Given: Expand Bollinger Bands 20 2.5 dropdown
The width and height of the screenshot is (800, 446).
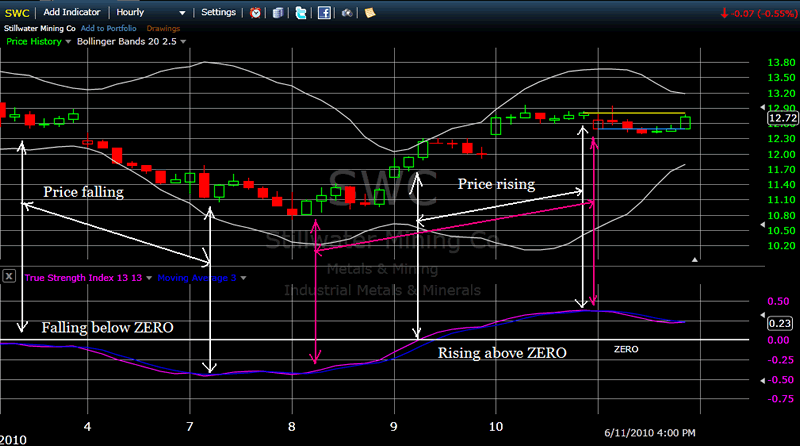Looking at the screenshot, I should (183, 42).
